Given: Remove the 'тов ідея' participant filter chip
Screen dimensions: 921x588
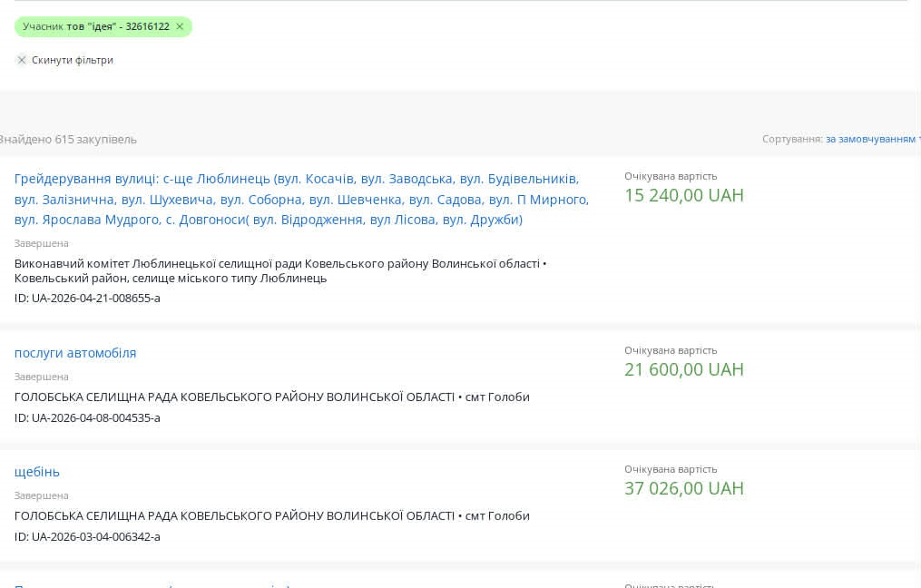Looking at the screenshot, I should coord(180,26).
